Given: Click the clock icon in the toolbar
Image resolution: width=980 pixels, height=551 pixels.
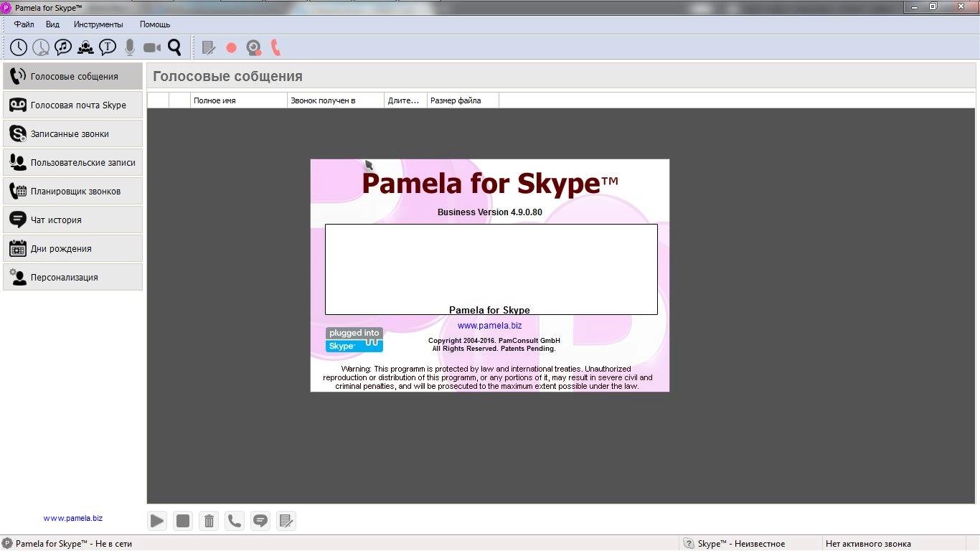Looking at the screenshot, I should [x=19, y=47].
